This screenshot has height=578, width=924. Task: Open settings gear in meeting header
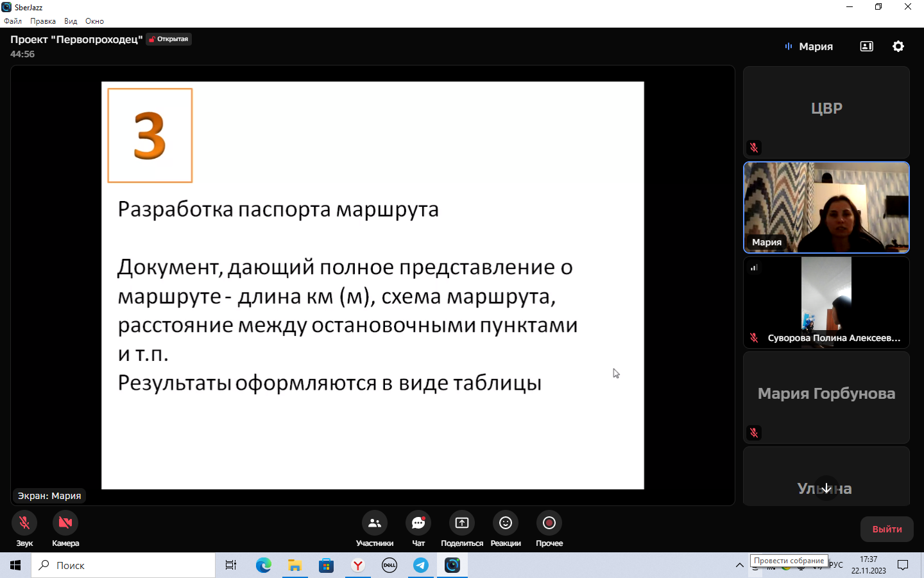(898, 46)
